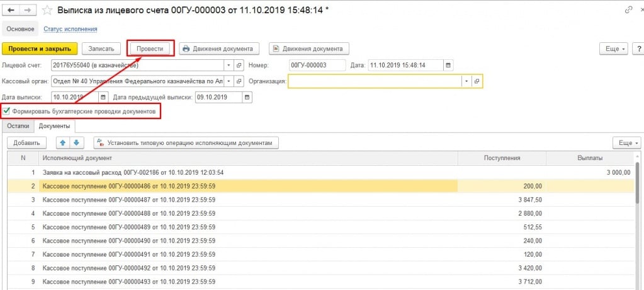Click the Поступления column header

502,158
